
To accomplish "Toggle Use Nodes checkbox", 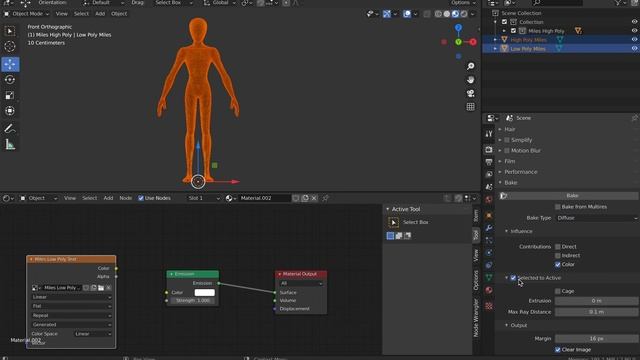I will pyautogui.click(x=141, y=198).
